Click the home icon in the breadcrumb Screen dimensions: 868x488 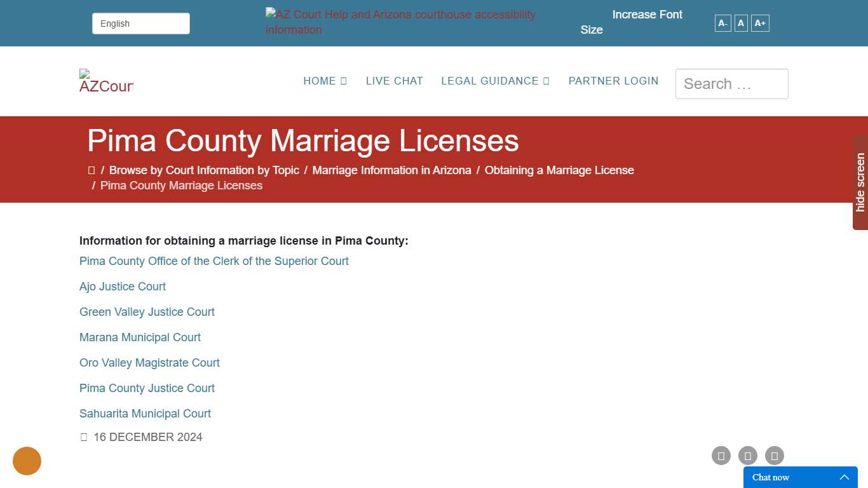coord(92,170)
